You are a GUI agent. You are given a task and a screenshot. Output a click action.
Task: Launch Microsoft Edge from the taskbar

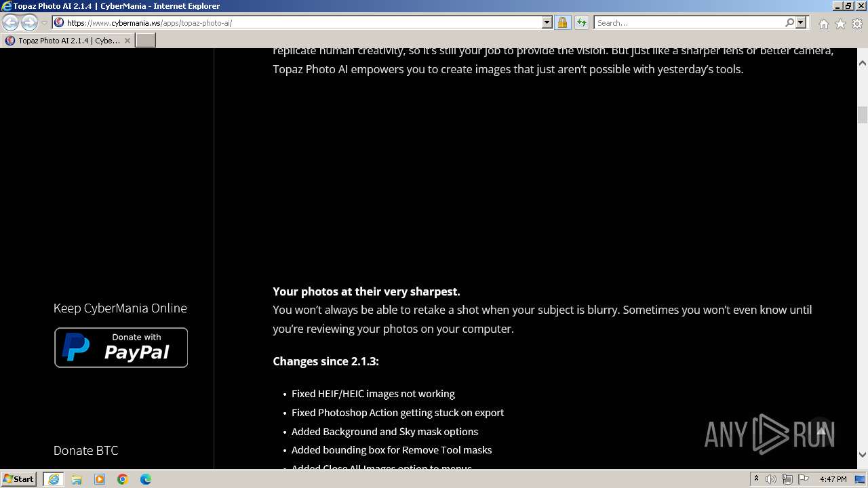pos(146,479)
